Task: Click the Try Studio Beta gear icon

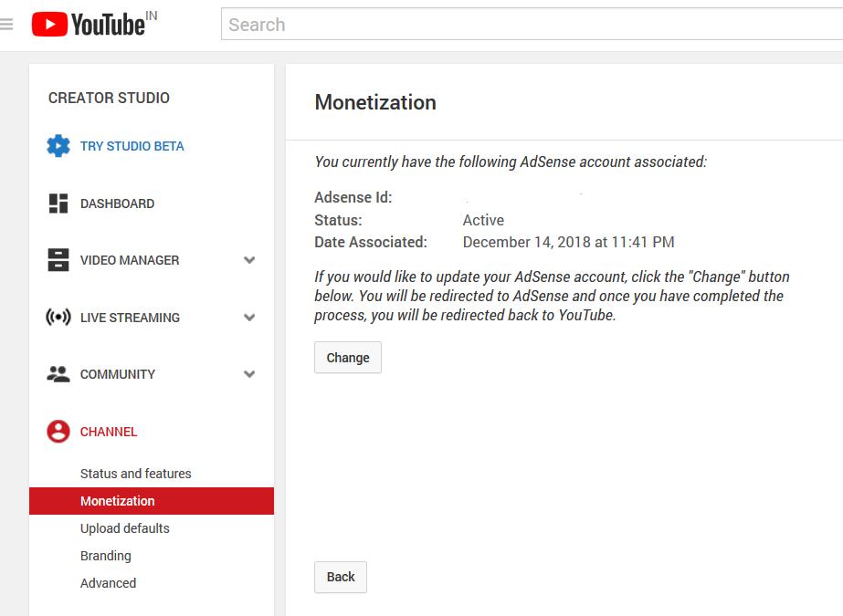Action: (58, 146)
